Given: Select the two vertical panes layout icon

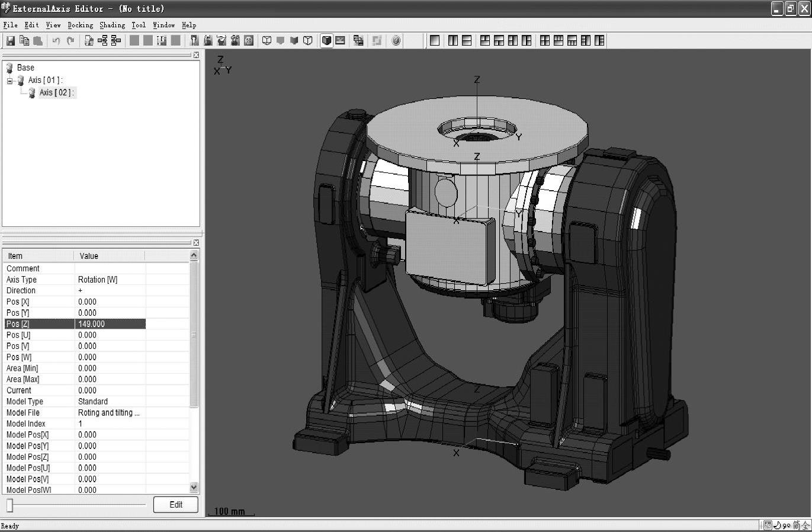Looking at the screenshot, I should click(453, 41).
